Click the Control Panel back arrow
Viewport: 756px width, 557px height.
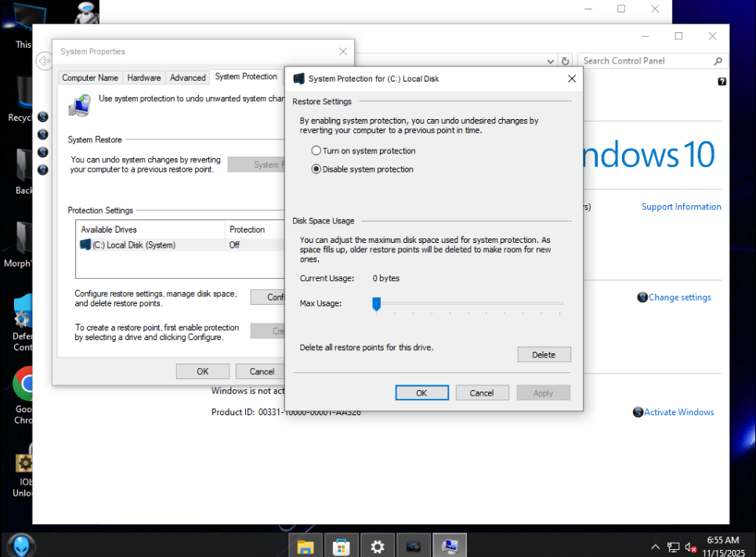tap(44, 61)
